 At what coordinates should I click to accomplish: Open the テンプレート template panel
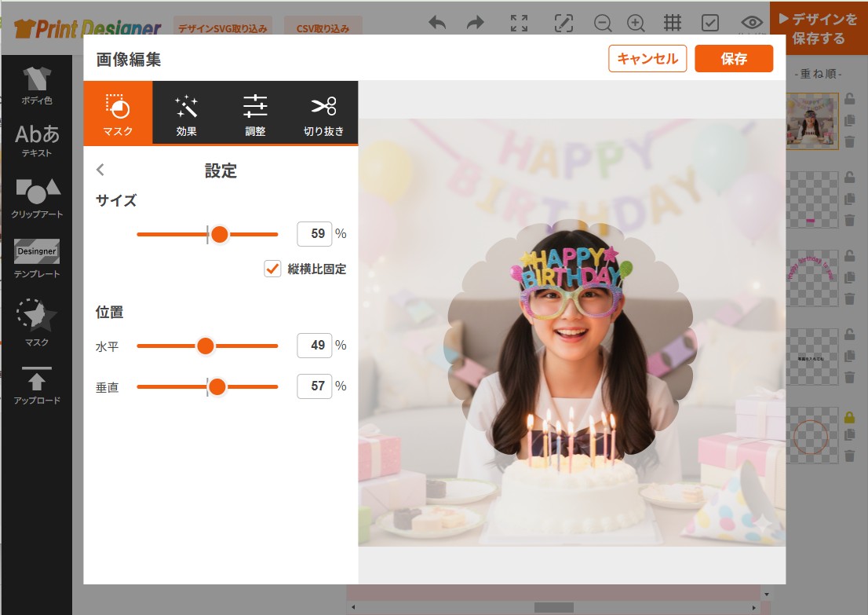pyautogui.click(x=37, y=258)
